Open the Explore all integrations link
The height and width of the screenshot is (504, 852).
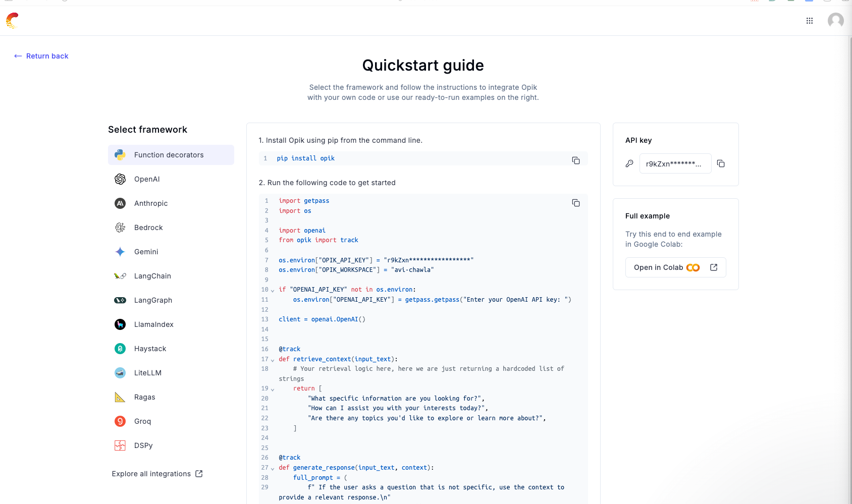pyautogui.click(x=157, y=474)
